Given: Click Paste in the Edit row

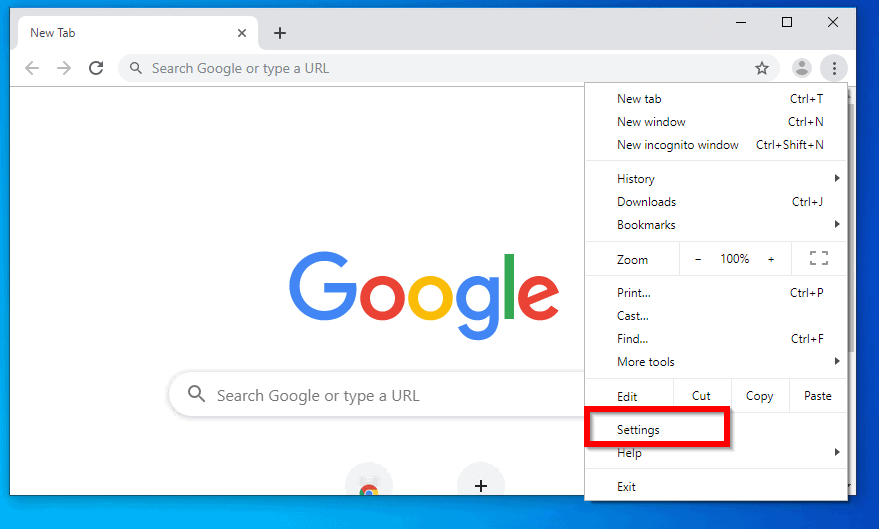Looking at the screenshot, I should (x=818, y=396).
